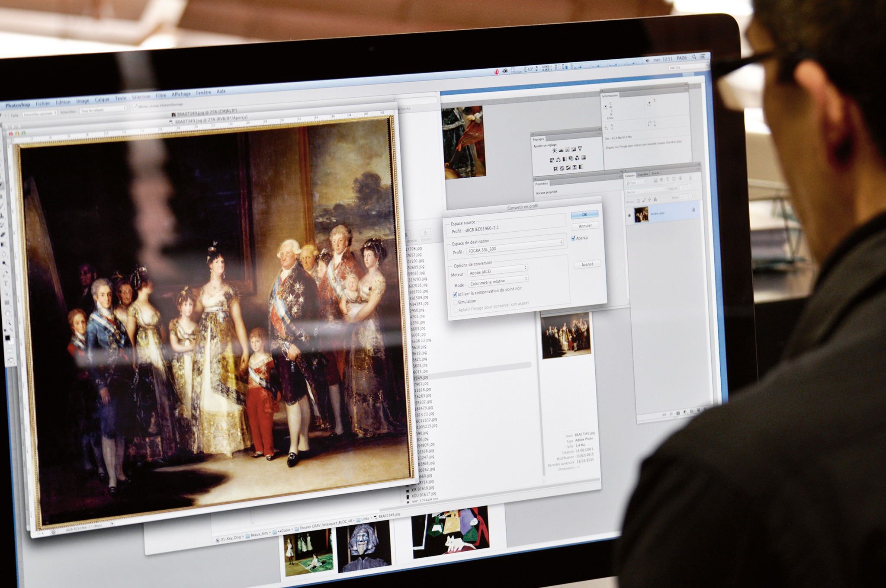The width and height of the screenshot is (886, 588).
Task: Click the volume icon in macOS menu bar
Action: click(648, 61)
